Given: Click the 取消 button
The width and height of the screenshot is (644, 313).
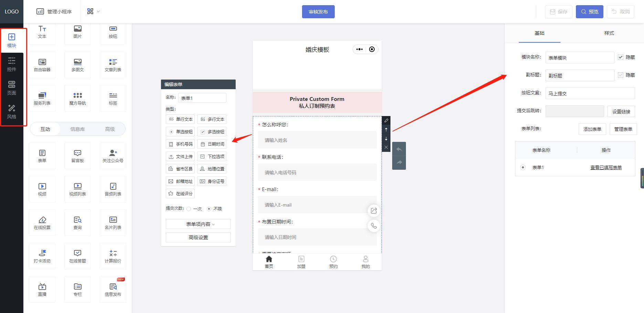Looking at the screenshot, I should click(x=621, y=12).
